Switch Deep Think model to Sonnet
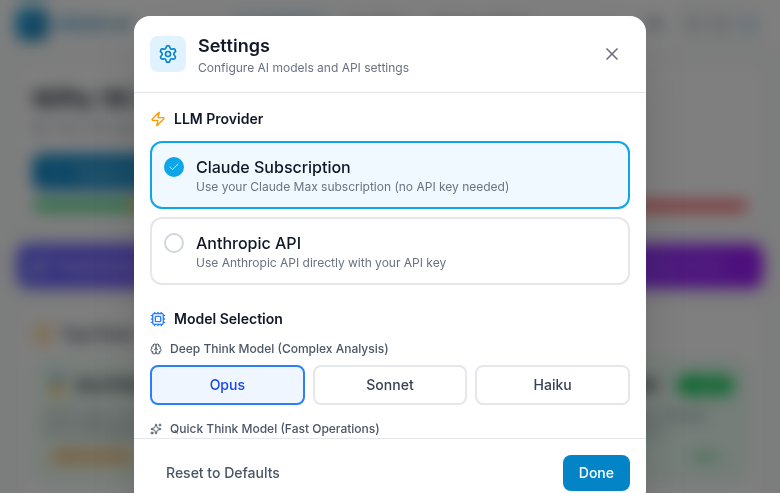 (x=390, y=385)
